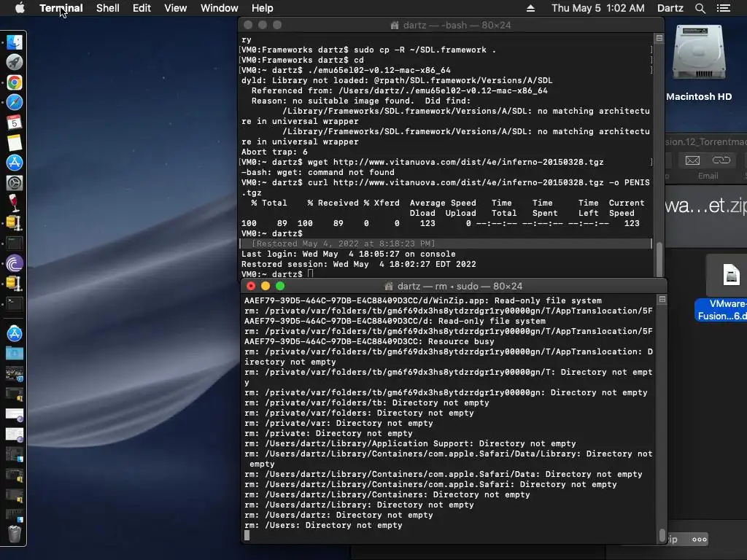
Task: Open the Edit menu
Action: (142, 8)
